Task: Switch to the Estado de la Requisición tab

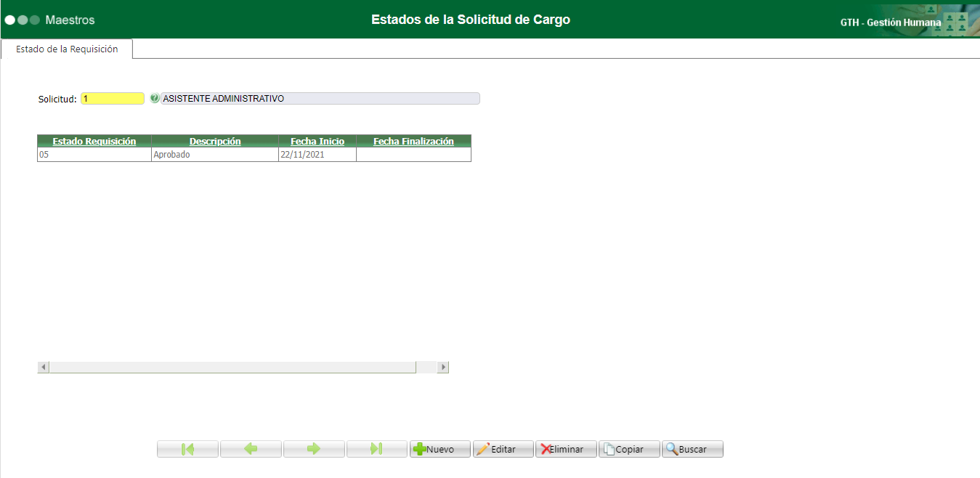Action: point(67,49)
